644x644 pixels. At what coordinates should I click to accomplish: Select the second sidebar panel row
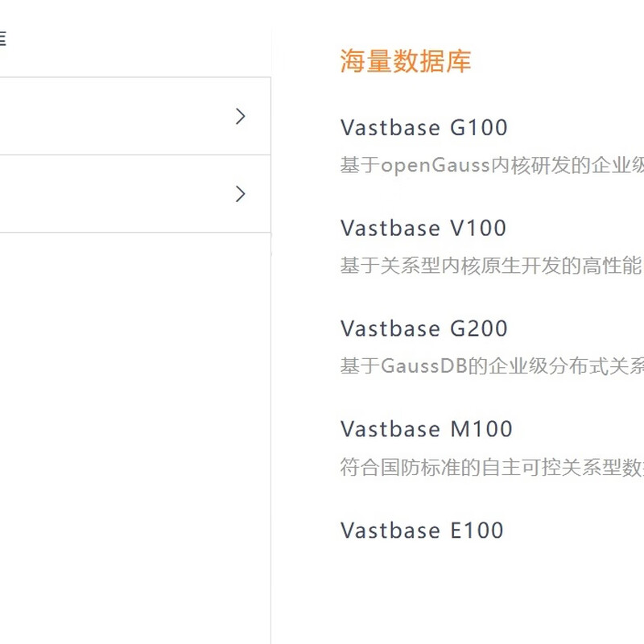click(129, 194)
